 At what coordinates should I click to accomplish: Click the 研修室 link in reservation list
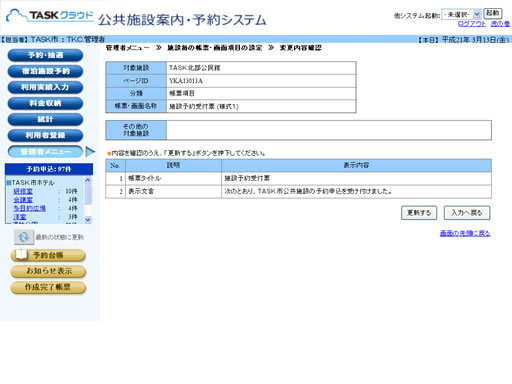[23, 191]
